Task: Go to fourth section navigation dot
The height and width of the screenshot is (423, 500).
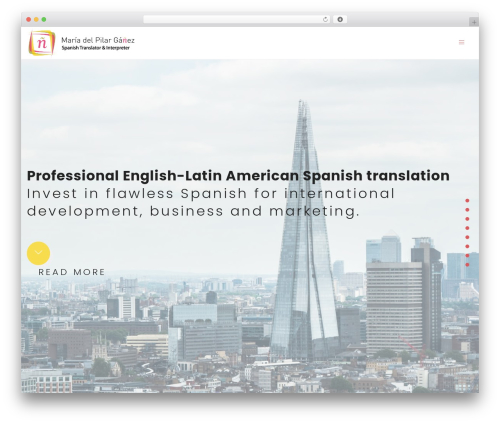Action: tap(467, 228)
